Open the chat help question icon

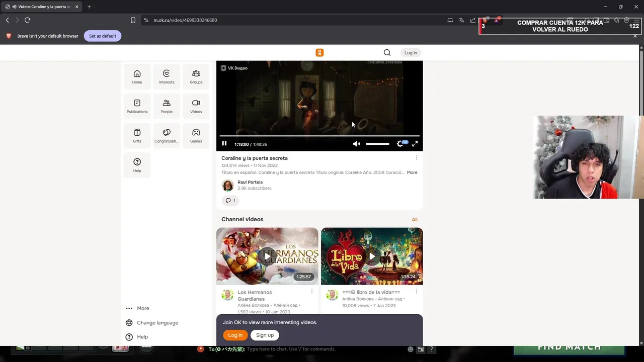[x=431, y=349]
